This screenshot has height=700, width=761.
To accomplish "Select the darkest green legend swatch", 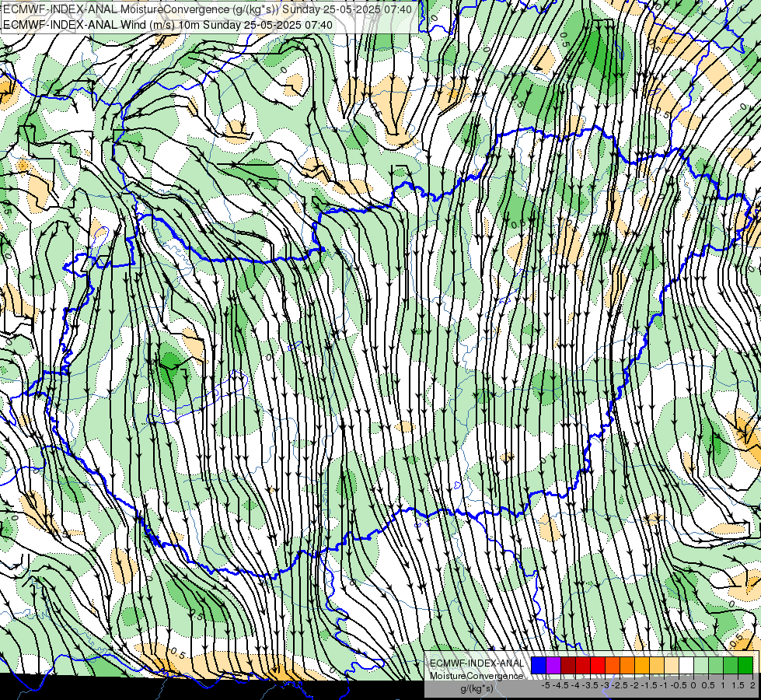I will coord(745,665).
